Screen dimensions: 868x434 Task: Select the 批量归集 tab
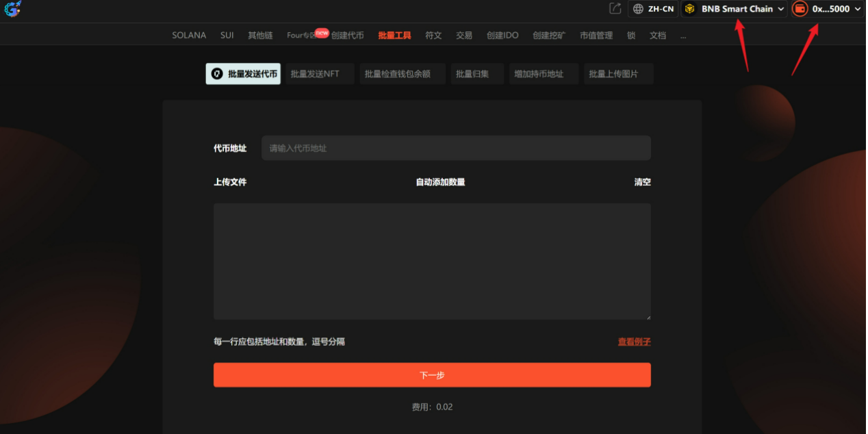click(472, 74)
